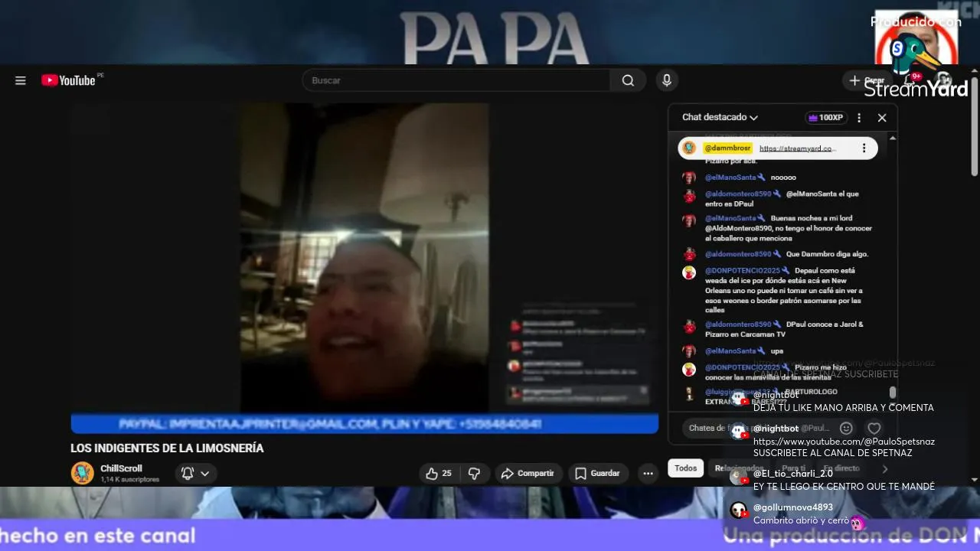980x551 pixels.
Task: Select the Todos filter chip
Action: click(685, 468)
